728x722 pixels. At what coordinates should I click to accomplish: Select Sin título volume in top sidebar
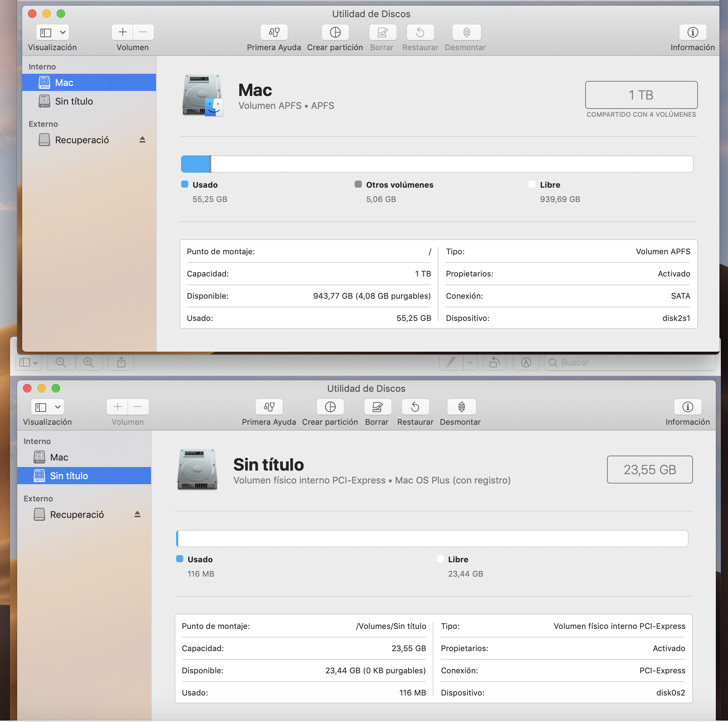point(74,101)
